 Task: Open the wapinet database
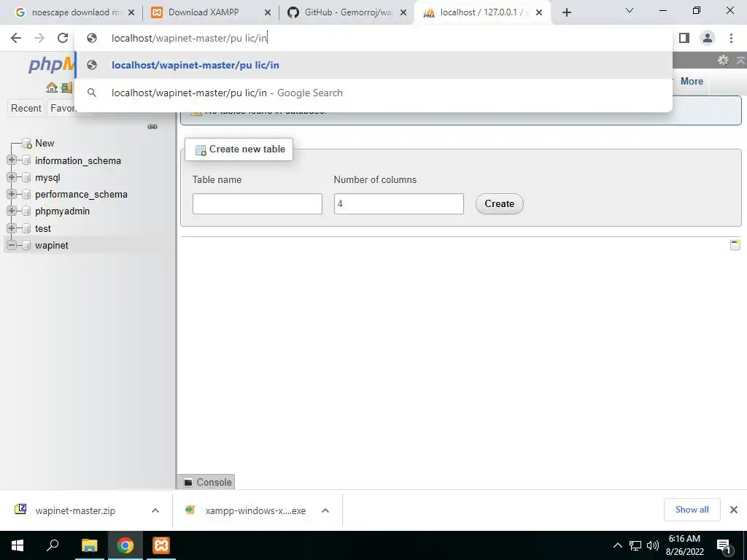tap(52, 245)
